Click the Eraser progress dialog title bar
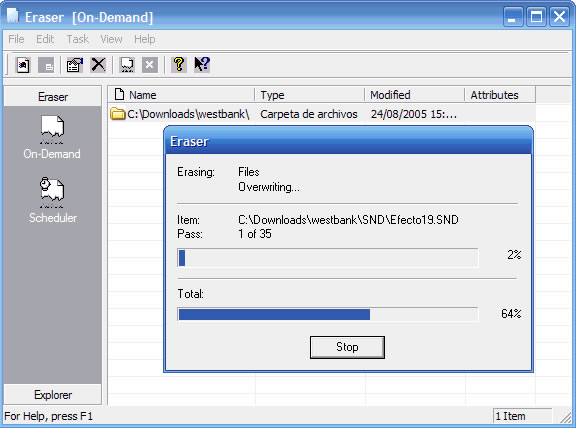This screenshot has width=576, height=428. pos(348,141)
